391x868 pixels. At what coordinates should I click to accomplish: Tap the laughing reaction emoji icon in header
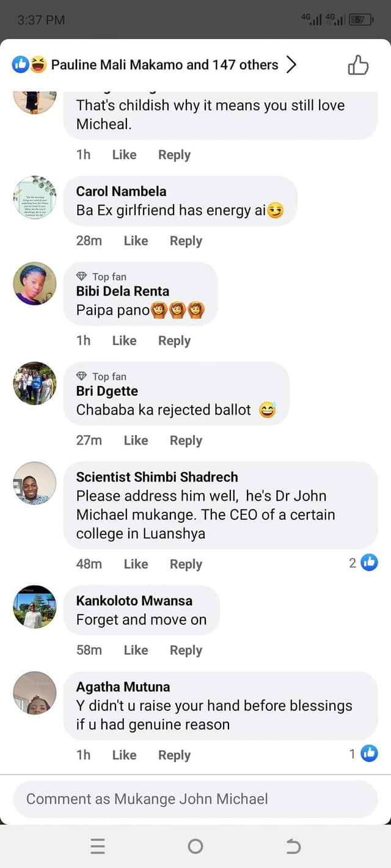click(38, 65)
